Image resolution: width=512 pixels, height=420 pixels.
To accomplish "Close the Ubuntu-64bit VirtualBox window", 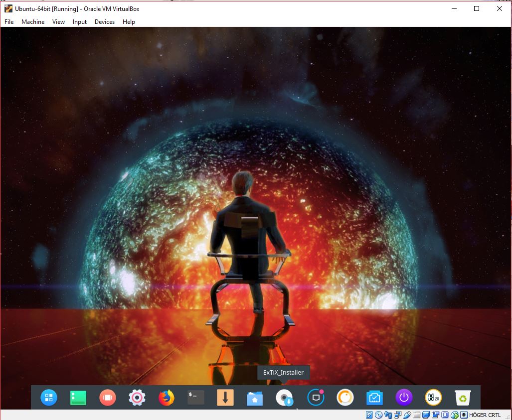I will tap(500, 9).
